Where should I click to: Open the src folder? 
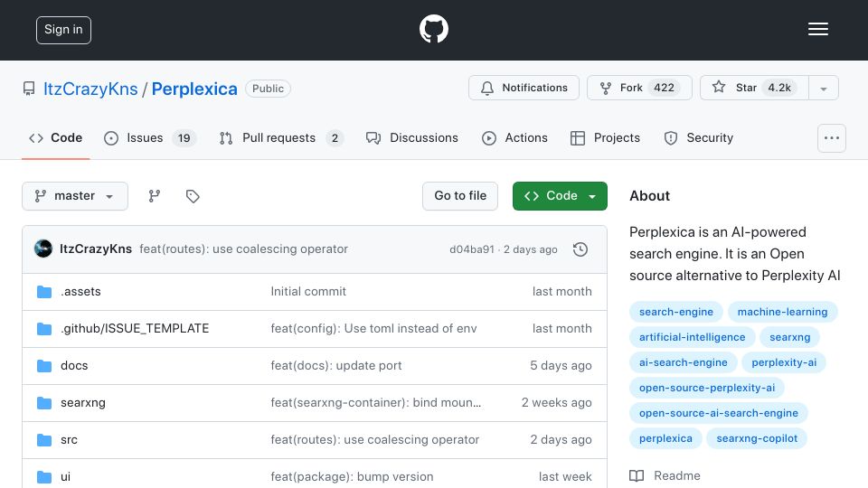coord(70,440)
